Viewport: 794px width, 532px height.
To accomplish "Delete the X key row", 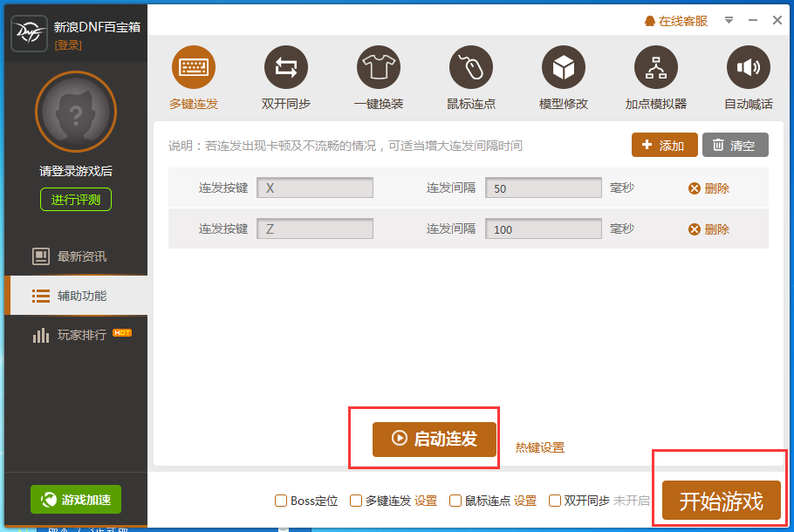I will click(x=708, y=188).
